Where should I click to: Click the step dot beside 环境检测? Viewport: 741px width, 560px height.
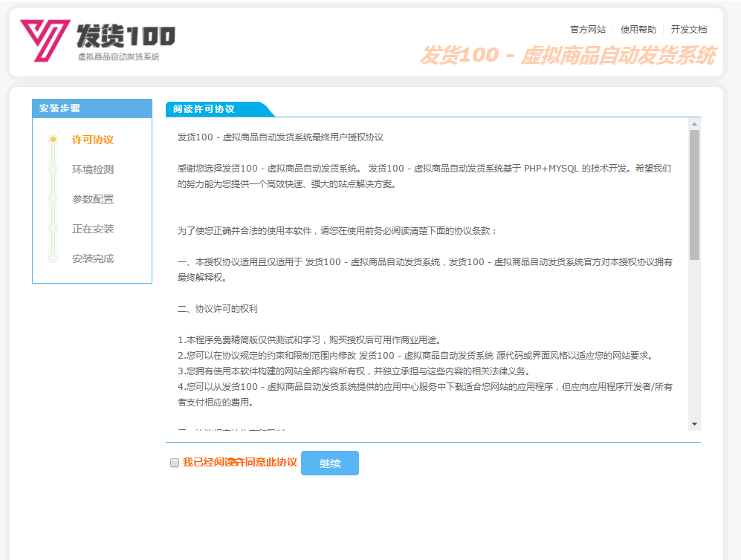(53, 169)
